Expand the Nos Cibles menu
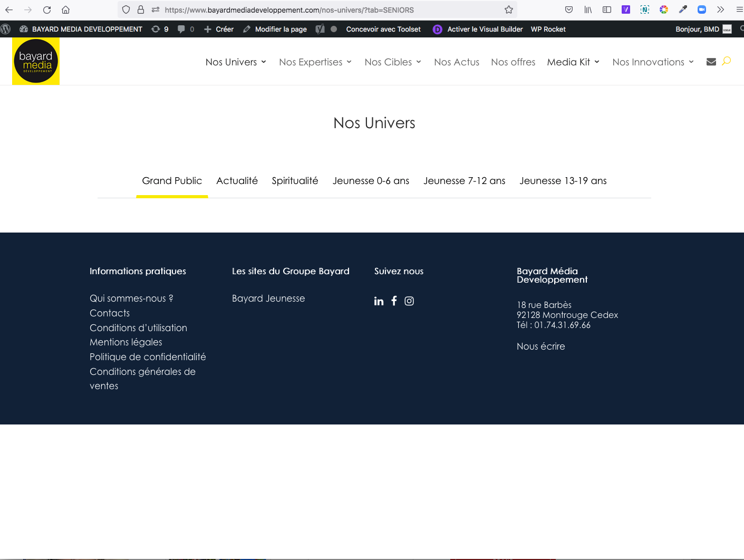Viewport: 744px width, 560px height. (393, 62)
